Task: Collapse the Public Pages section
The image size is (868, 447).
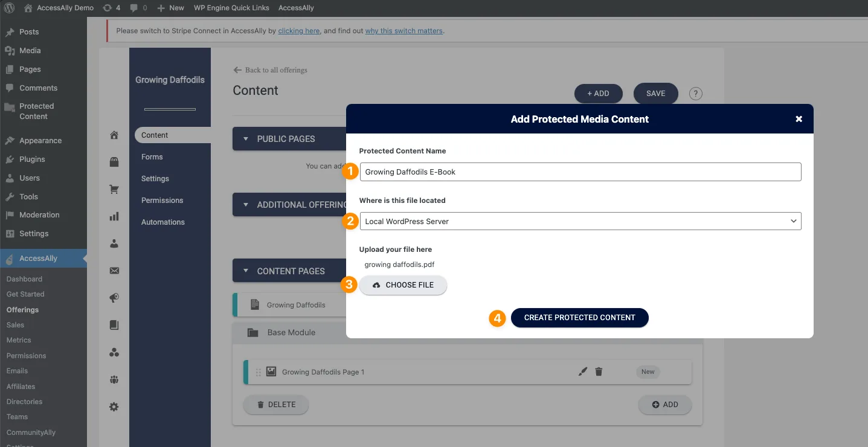Action: [246, 139]
